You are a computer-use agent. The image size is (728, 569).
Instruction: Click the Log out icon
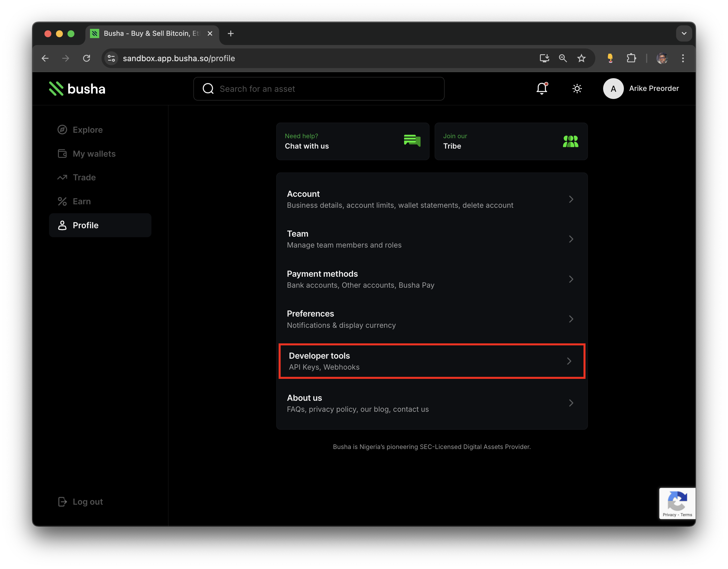(62, 501)
